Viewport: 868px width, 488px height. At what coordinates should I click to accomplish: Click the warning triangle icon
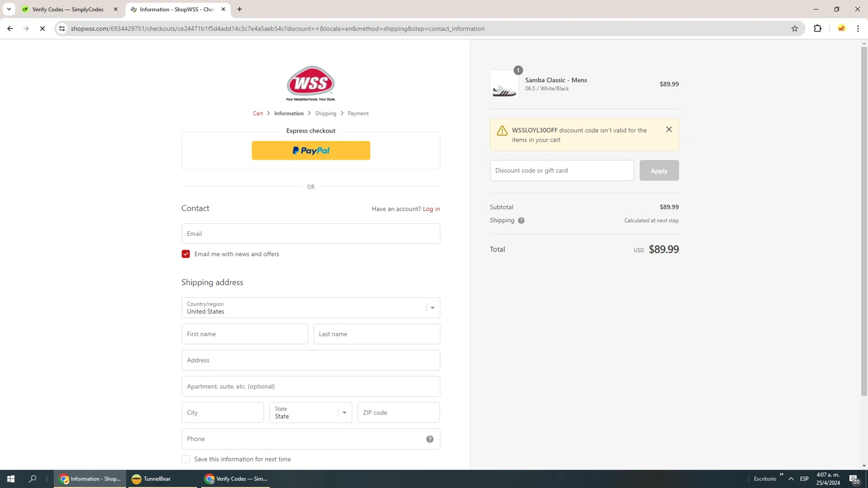tap(502, 131)
